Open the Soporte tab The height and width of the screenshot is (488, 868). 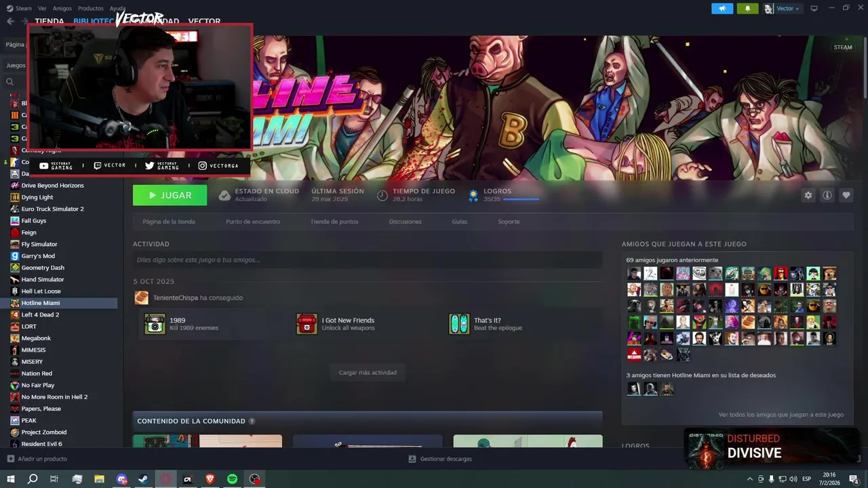pos(509,222)
